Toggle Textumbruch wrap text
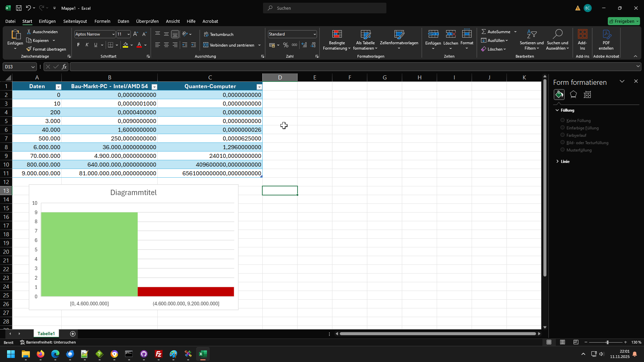This screenshot has height=362, width=644. point(219,34)
